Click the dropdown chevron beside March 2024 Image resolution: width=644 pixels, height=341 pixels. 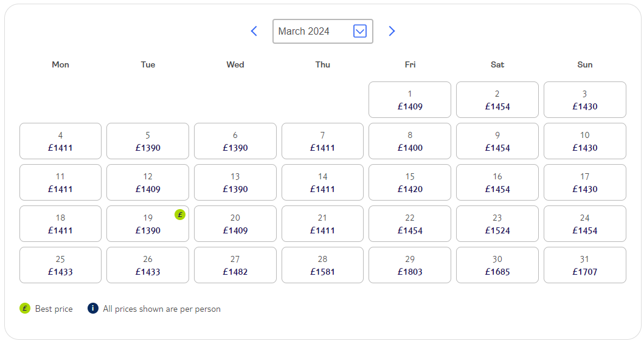pos(360,31)
